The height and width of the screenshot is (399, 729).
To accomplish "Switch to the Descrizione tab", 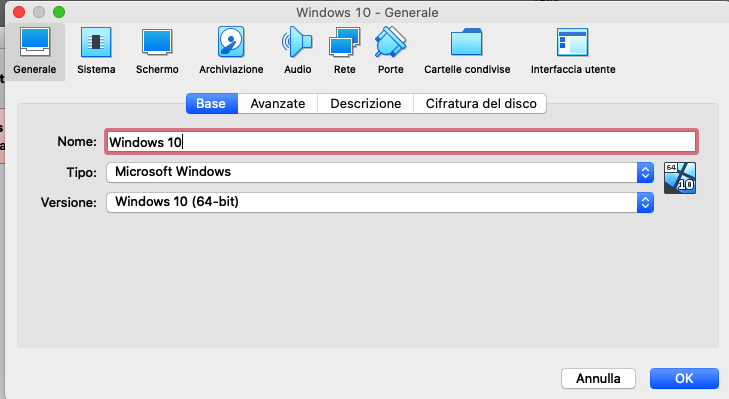I will pos(365,103).
